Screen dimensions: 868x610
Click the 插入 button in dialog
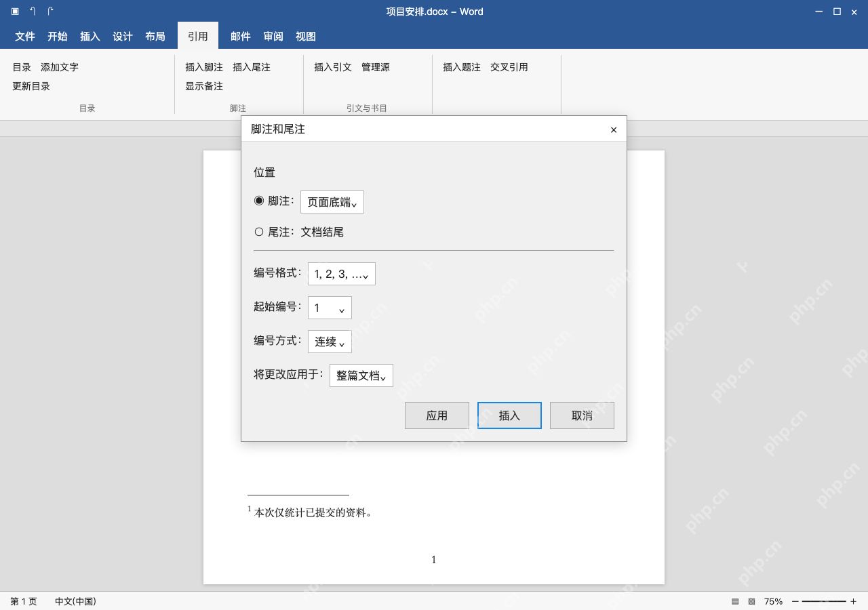click(x=509, y=415)
